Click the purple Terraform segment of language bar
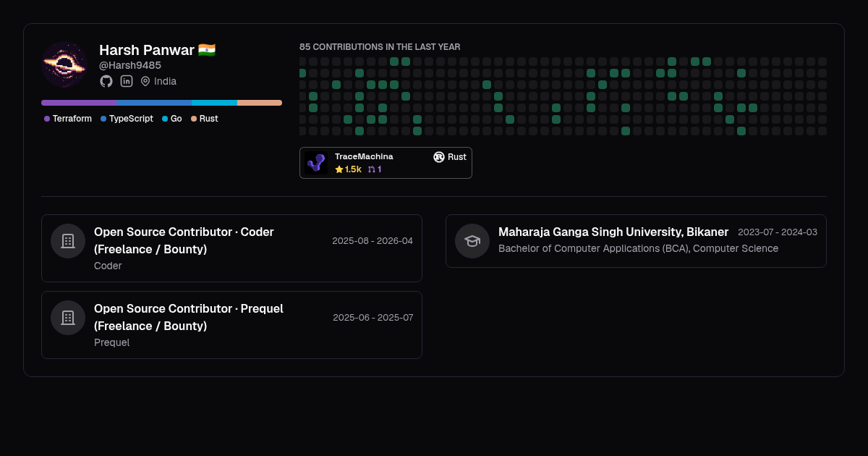Viewport: 868px width, 456px height. click(x=79, y=103)
